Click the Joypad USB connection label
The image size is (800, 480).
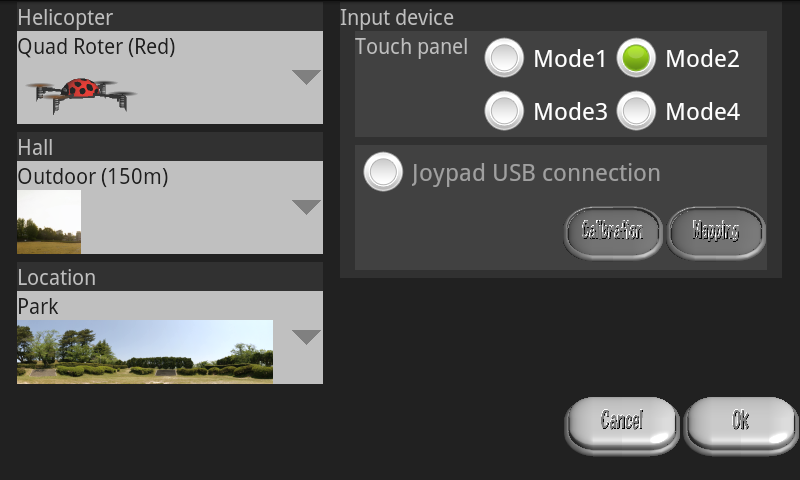(x=536, y=173)
